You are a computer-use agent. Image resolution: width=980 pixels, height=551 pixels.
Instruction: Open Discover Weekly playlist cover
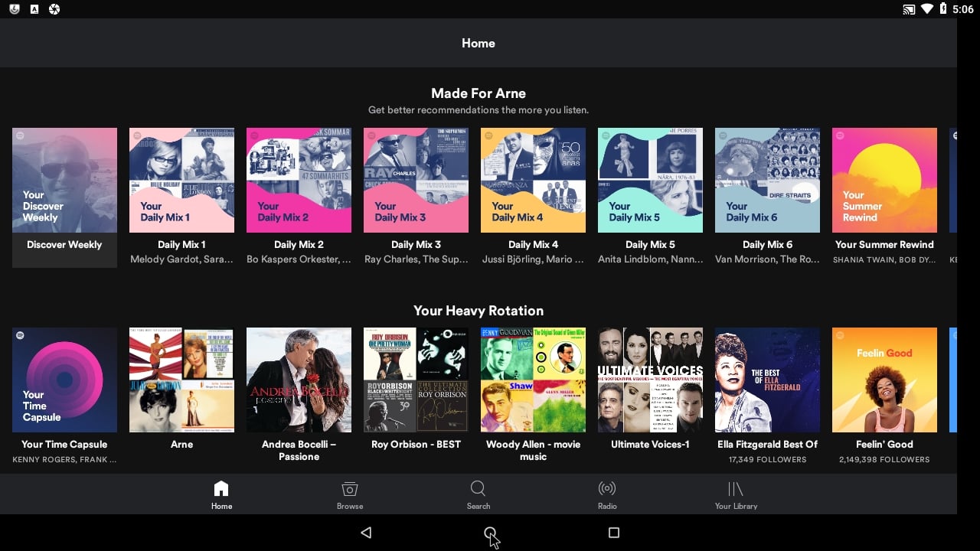point(64,180)
